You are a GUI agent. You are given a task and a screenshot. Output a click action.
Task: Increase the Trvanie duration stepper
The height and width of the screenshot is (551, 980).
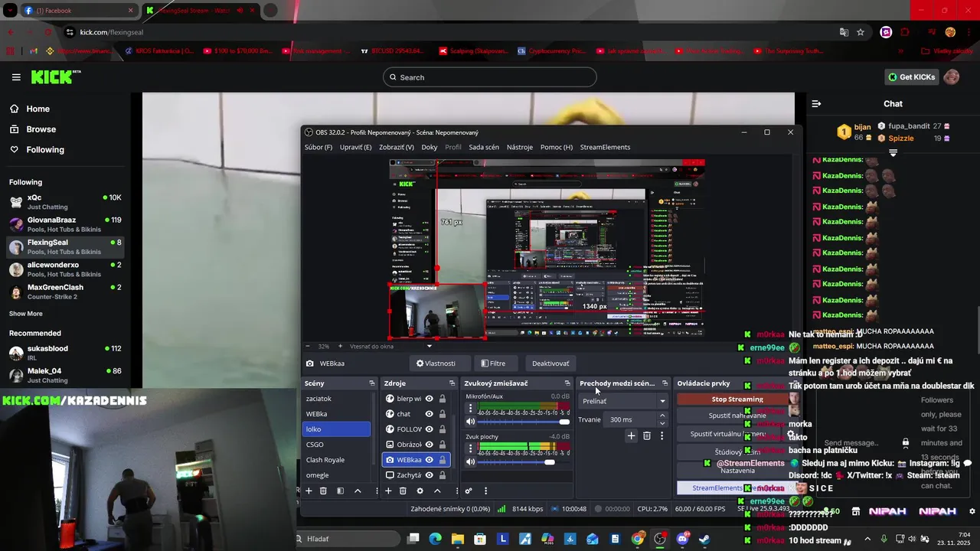coord(662,416)
